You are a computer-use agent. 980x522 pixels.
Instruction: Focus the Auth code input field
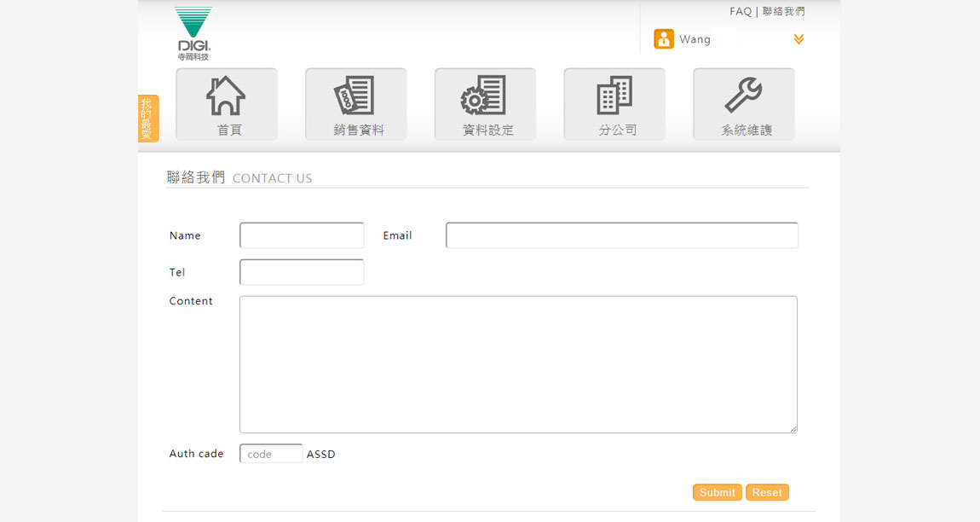(x=271, y=454)
